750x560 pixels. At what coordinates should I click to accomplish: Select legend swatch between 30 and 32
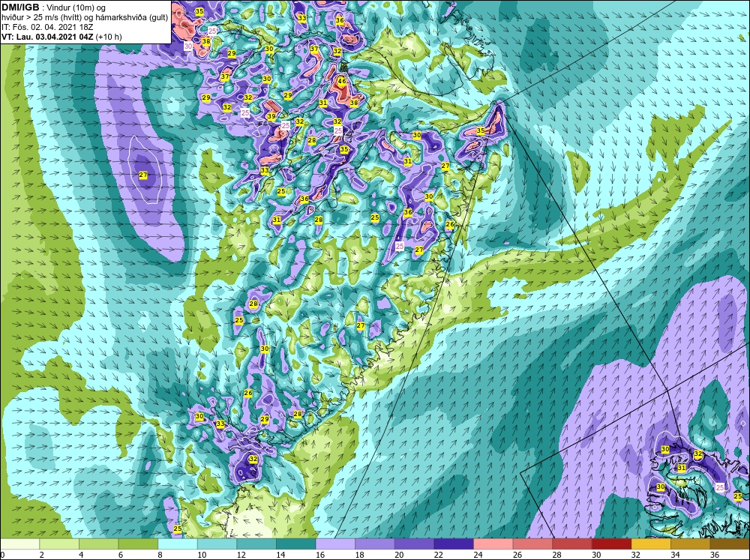[x=612, y=544]
